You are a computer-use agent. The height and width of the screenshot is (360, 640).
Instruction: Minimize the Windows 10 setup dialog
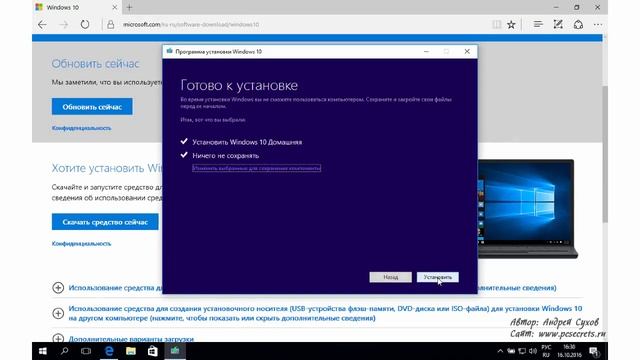point(426,51)
